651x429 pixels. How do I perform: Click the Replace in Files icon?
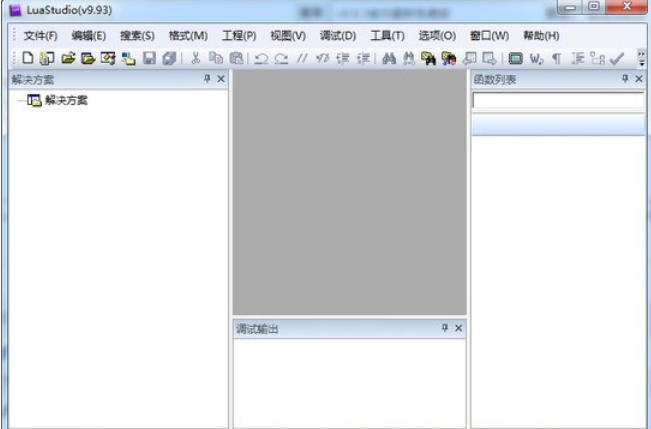tap(448, 58)
